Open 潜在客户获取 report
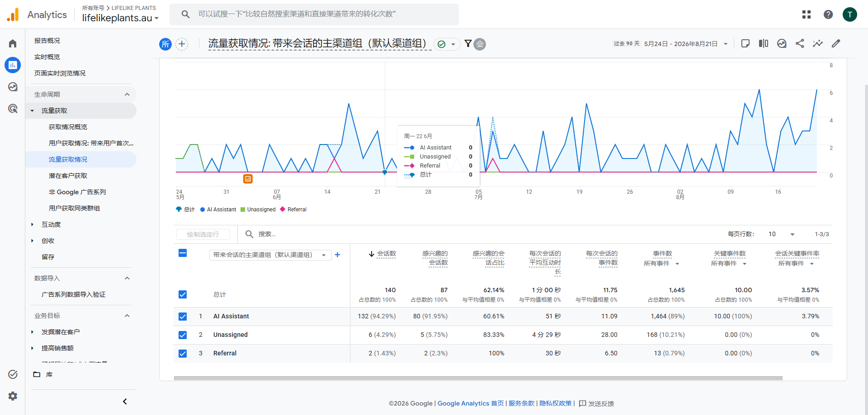Image resolution: width=868 pixels, height=415 pixels. pyautogui.click(x=68, y=176)
